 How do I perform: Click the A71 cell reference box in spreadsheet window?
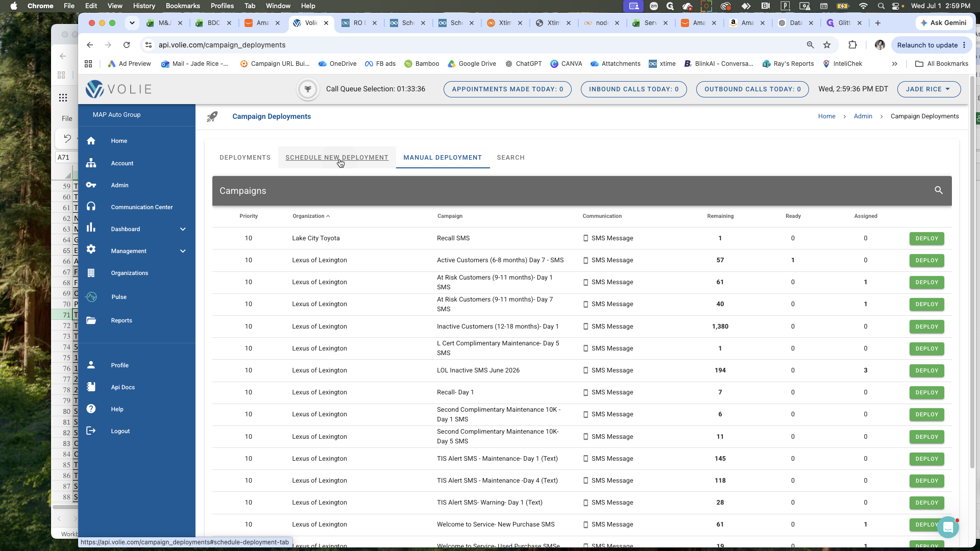65,158
